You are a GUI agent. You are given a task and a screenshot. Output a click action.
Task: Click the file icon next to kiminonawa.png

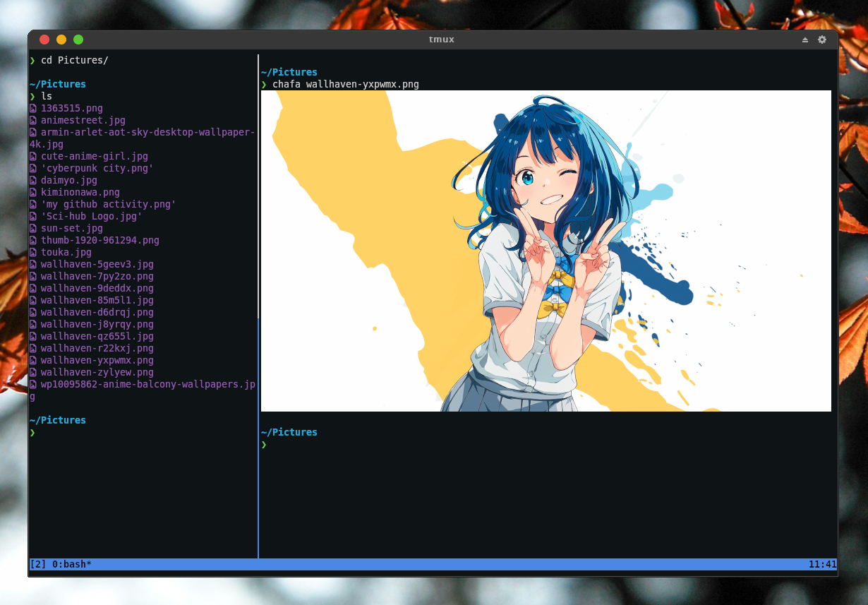[x=32, y=192]
